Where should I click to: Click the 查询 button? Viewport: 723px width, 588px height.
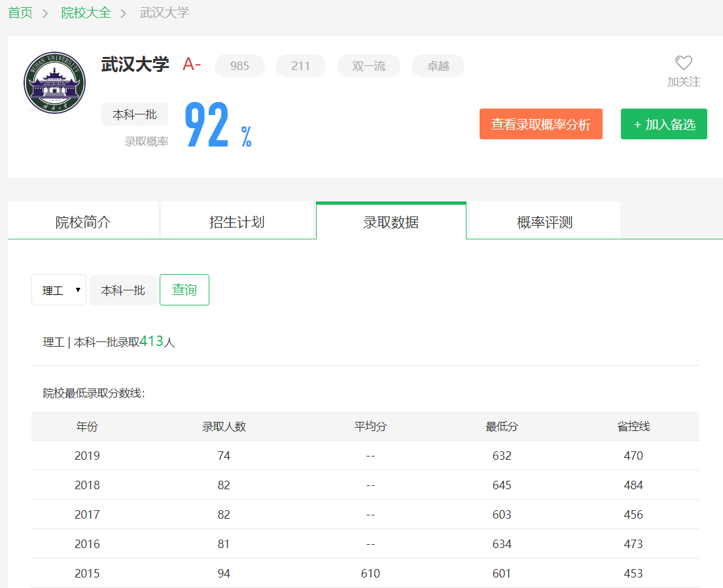(x=184, y=290)
